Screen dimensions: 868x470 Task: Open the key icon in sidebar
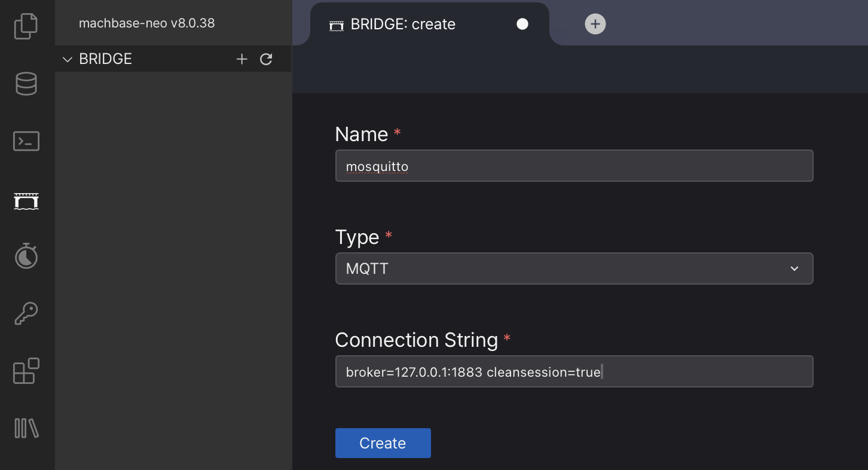click(26, 313)
